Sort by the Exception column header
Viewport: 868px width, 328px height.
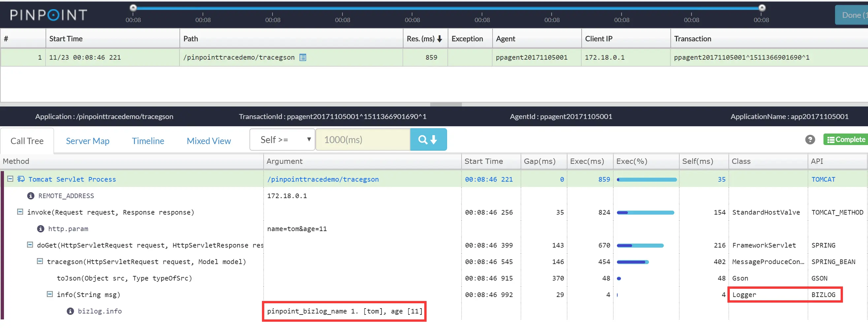point(470,39)
